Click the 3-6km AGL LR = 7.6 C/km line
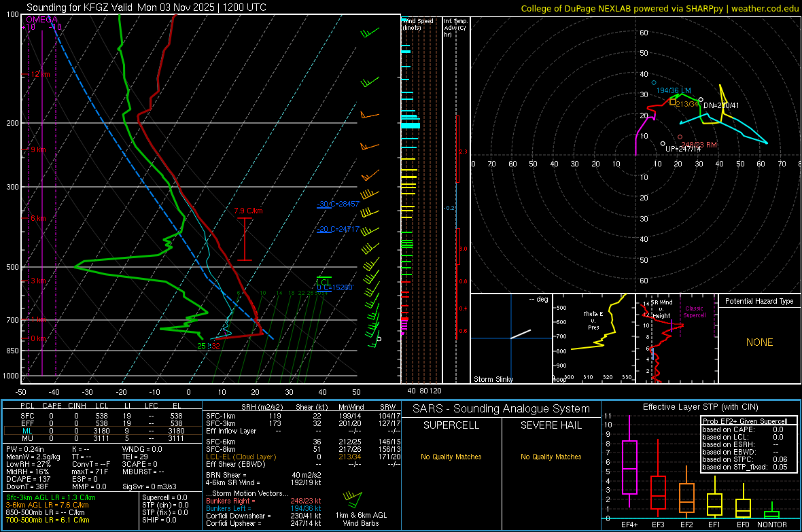 (47, 505)
